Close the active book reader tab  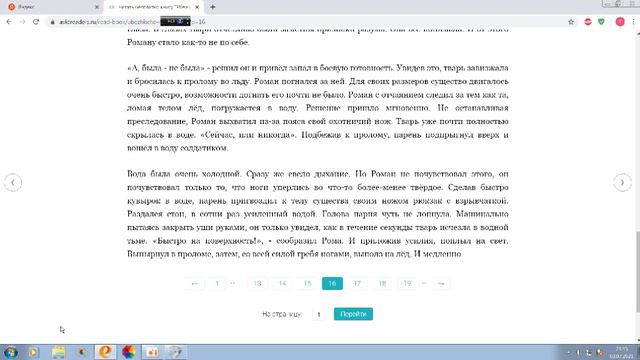tap(197, 7)
